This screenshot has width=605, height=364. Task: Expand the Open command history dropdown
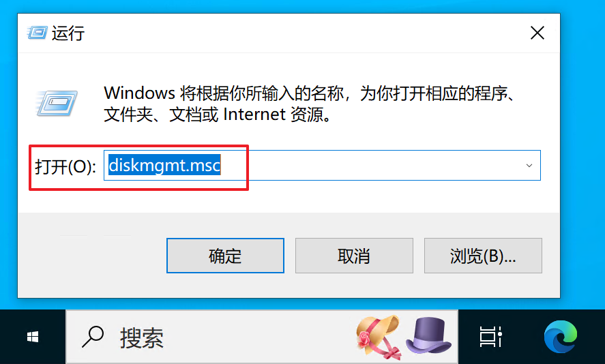point(529,166)
